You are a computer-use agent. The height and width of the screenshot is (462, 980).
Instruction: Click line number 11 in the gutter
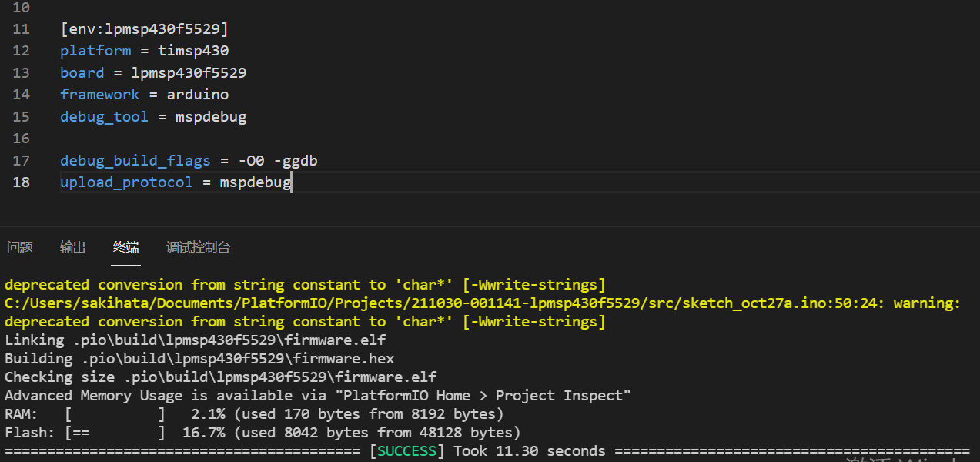pos(21,29)
